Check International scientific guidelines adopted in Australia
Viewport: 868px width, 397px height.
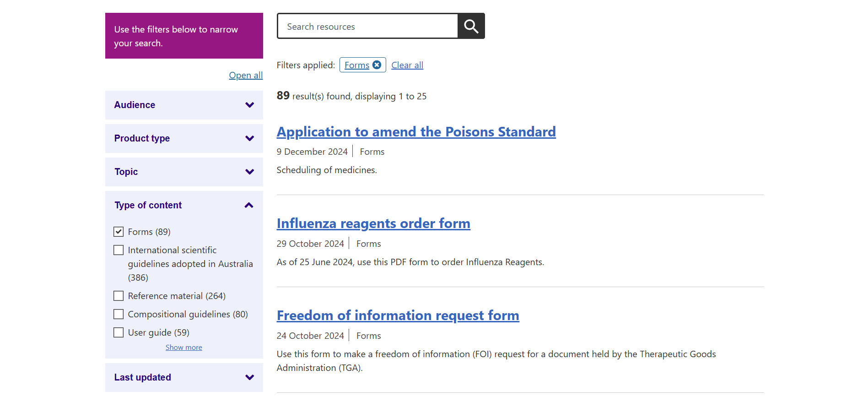tap(119, 250)
